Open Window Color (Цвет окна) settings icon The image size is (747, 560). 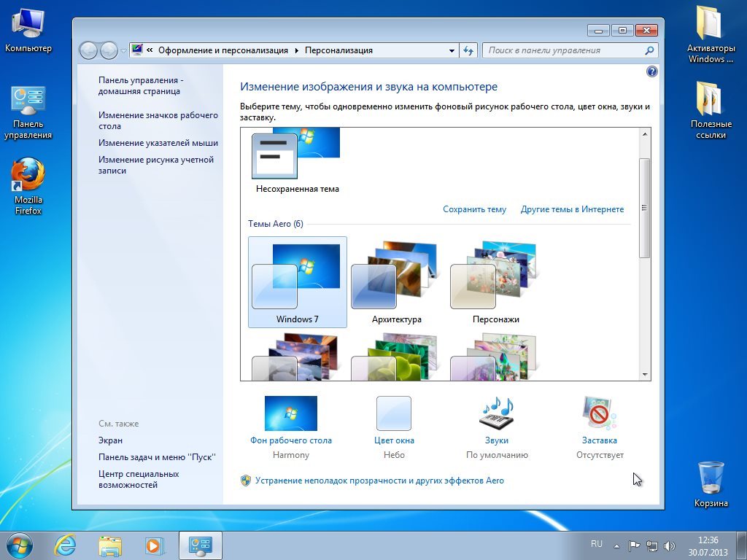(x=393, y=413)
